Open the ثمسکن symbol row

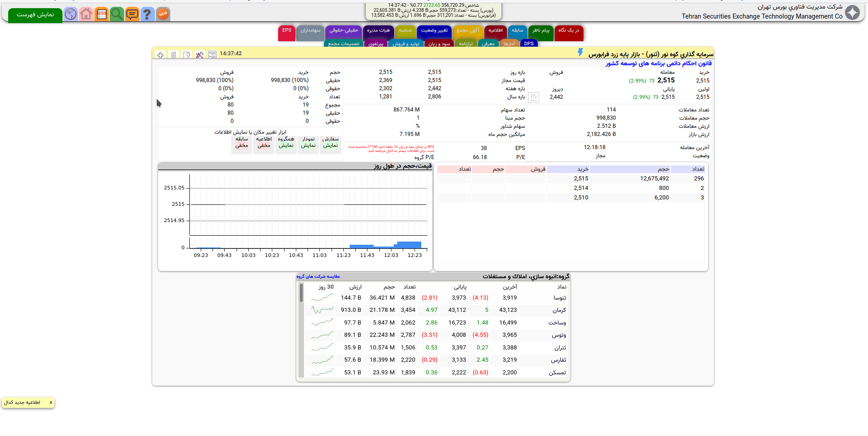(436, 373)
